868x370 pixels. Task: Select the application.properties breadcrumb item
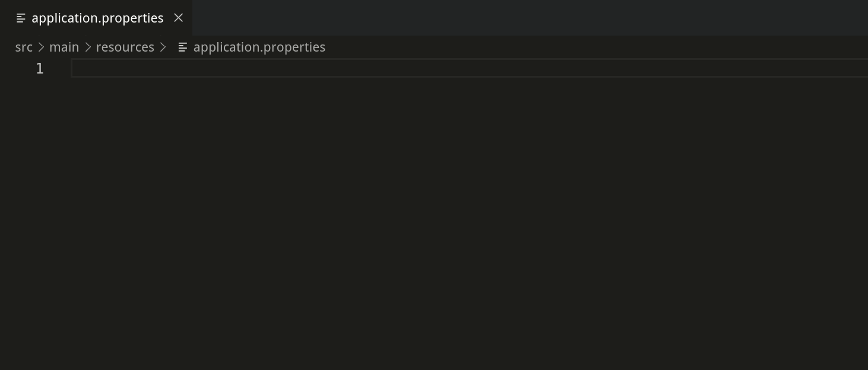tap(259, 47)
